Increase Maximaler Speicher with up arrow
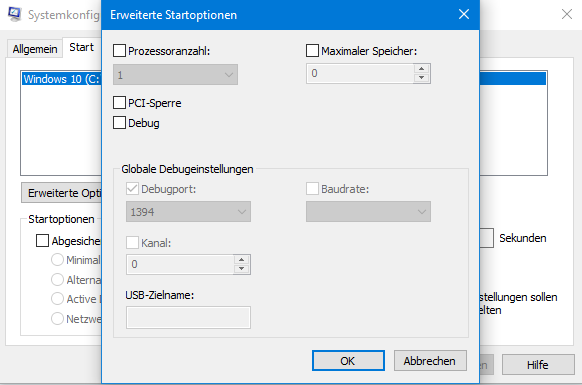This screenshot has width=582, height=385. click(x=421, y=69)
